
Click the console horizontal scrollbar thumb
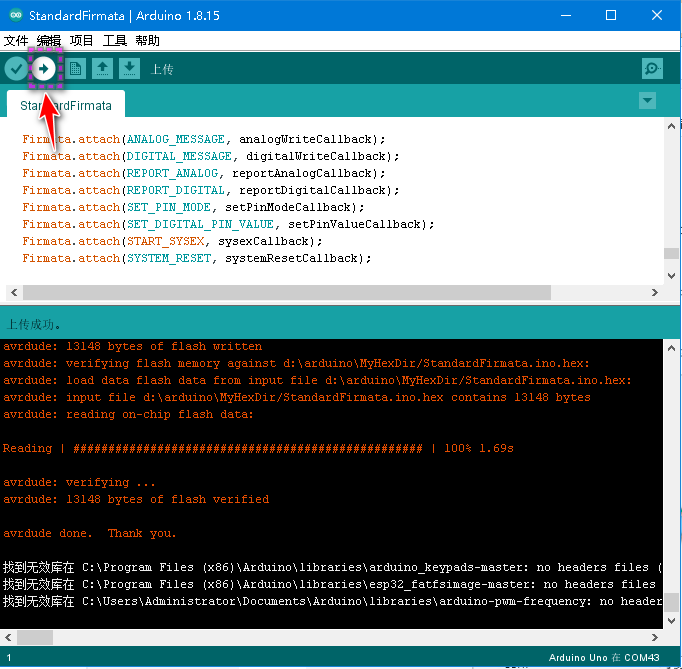click(x=35, y=638)
